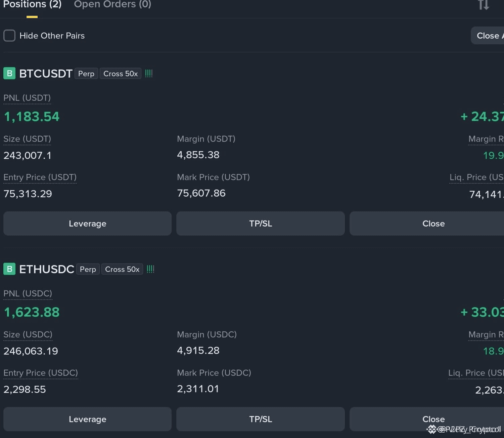Screen dimensions: 504x438
Task: Click the Perp tag beside BTCUSDT
Action: [86, 74]
